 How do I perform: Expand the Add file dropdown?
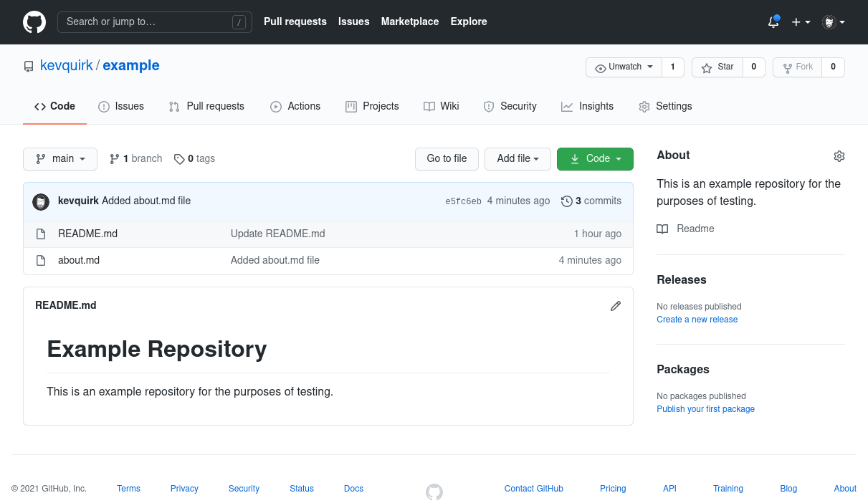click(x=518, y=158)
